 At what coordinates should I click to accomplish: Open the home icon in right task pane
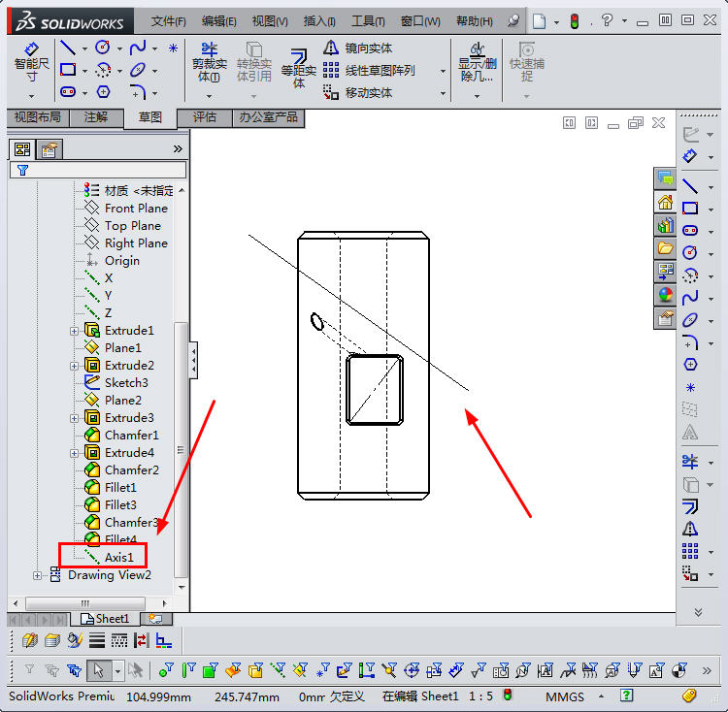665,202
